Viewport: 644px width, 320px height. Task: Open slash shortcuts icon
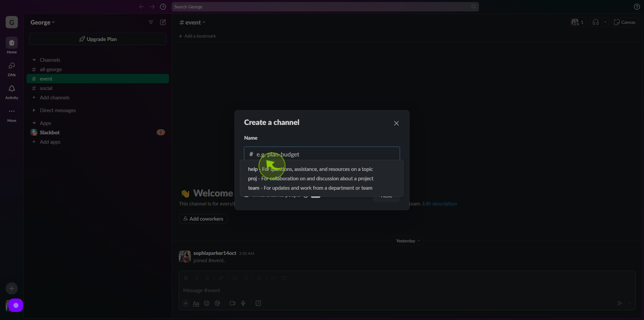[x=258, y=303]
